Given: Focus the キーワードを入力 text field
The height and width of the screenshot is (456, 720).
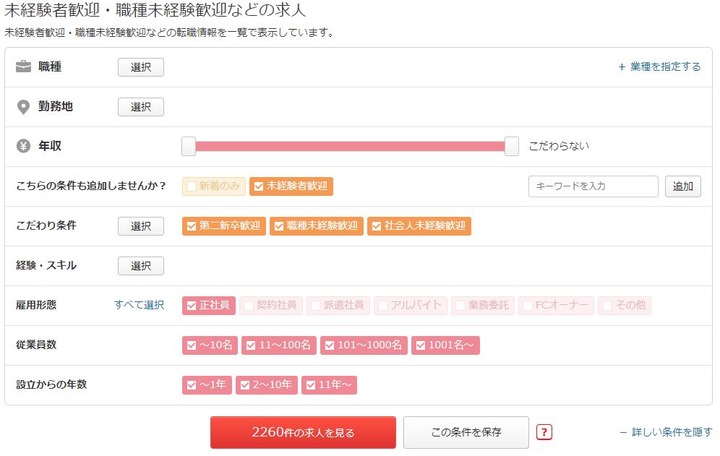Looking at the screenshot, I should 593,186.
